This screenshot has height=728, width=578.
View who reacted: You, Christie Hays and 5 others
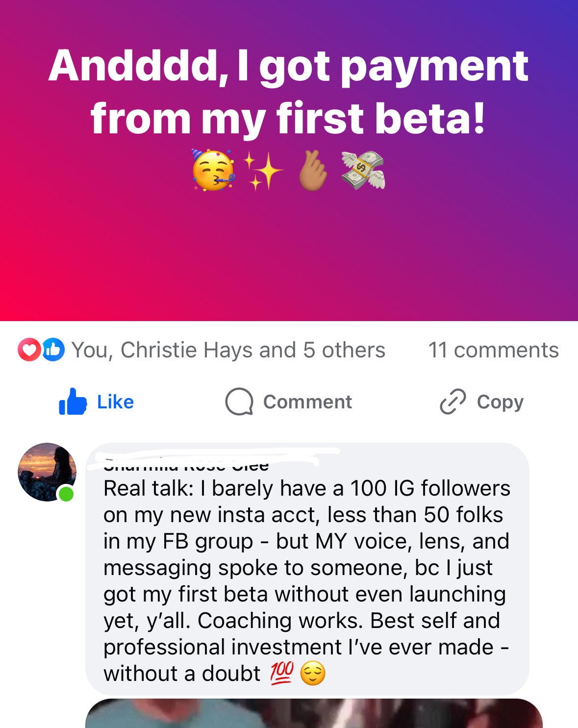[x=228, y=350]
